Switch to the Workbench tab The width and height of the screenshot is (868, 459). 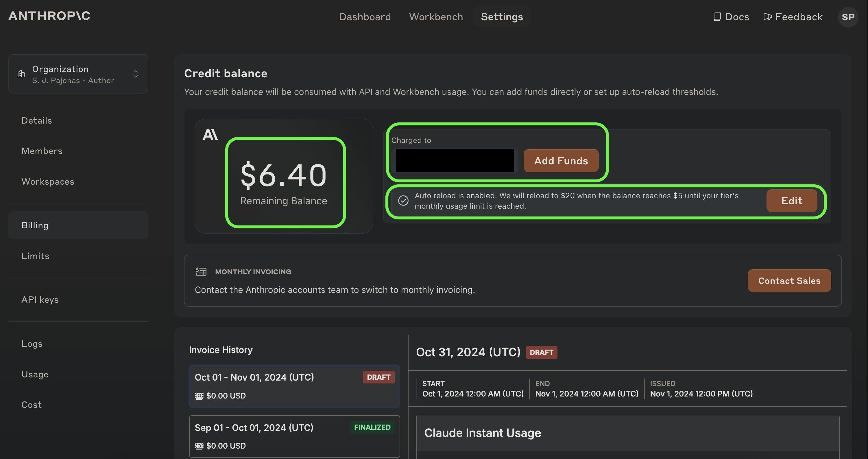pyautogui.click(x=436, y=16)
